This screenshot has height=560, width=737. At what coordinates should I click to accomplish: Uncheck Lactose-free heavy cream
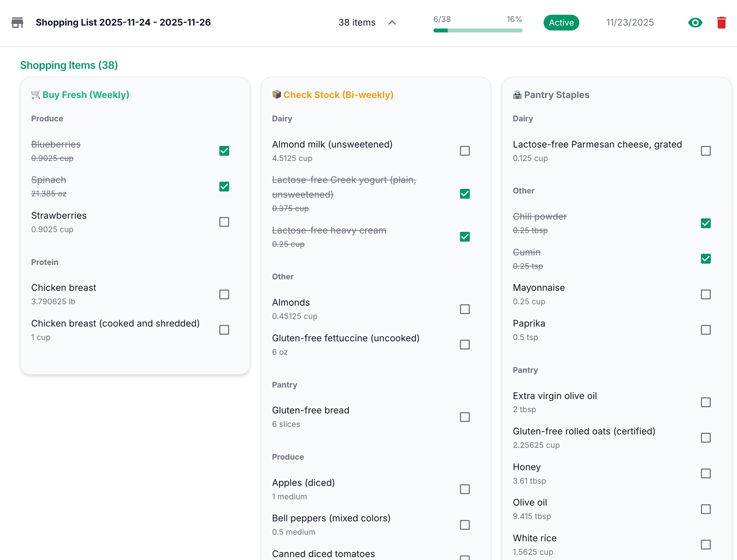pos(465,237)
